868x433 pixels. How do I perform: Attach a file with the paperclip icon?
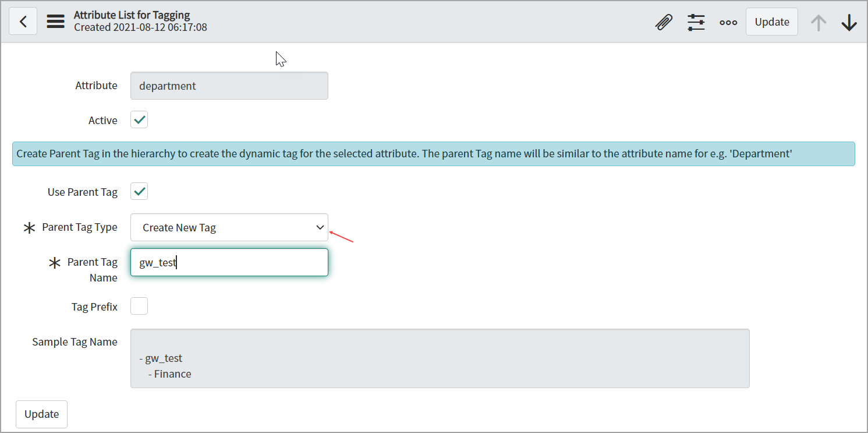click(x=664, y=22)
